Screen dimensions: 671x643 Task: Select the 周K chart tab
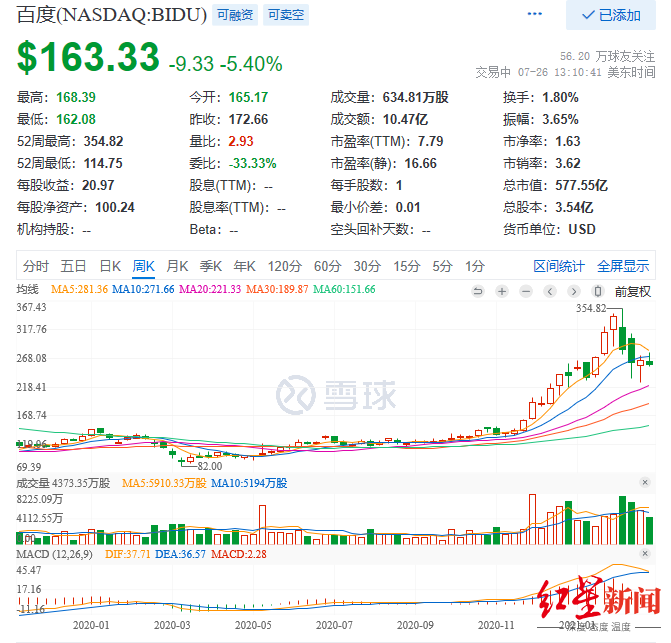(143, 266)
